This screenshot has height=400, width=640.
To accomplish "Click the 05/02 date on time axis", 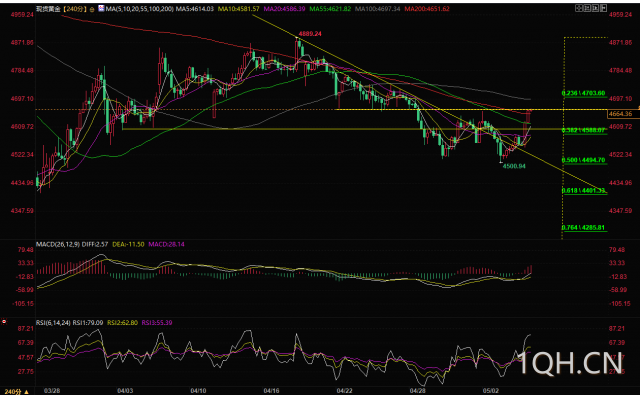I will coord(491,391).
